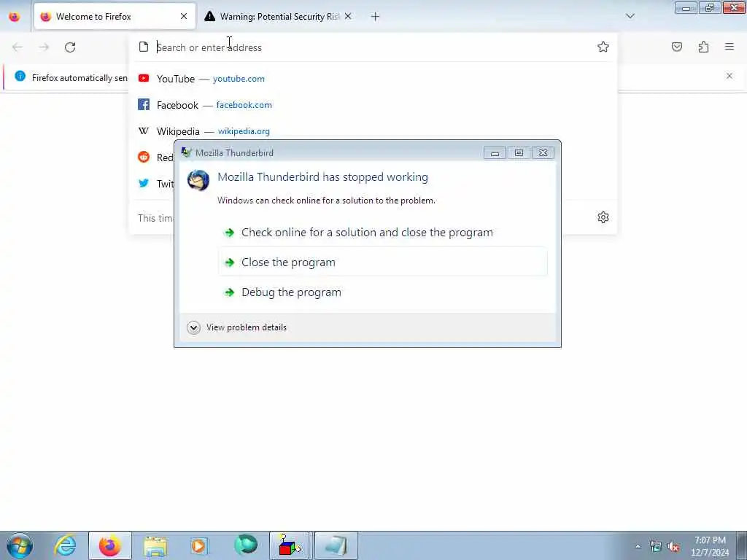Minimize the Mozilla Thunderbird dialog

tap(495, 153)
